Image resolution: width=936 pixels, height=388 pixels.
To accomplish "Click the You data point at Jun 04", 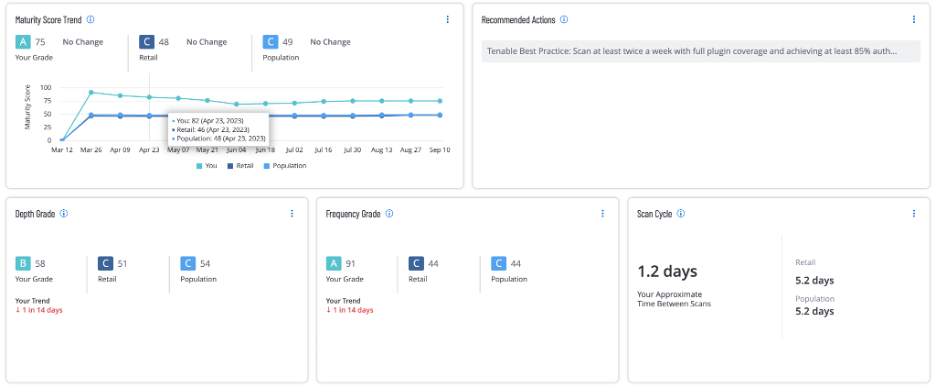I will pos(236,104).
